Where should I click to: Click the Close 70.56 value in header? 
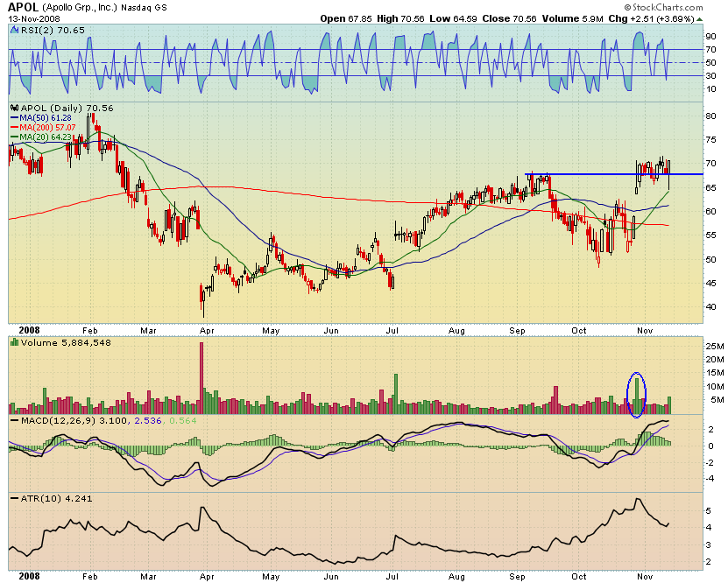click(509, 19)
